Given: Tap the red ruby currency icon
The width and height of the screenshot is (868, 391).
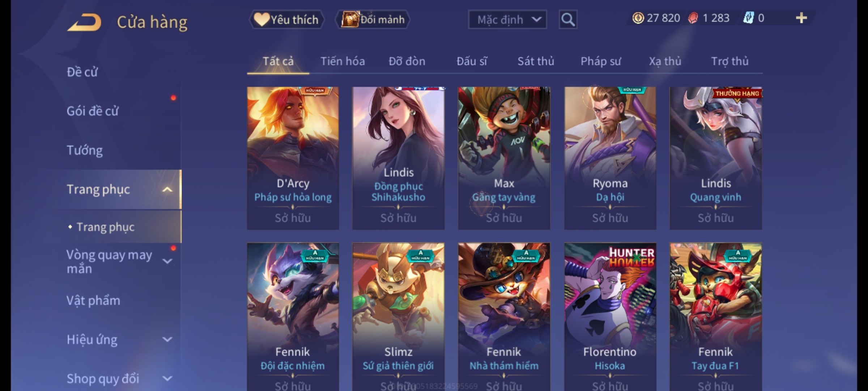Looking at the screenshot, I should [693, 18].
